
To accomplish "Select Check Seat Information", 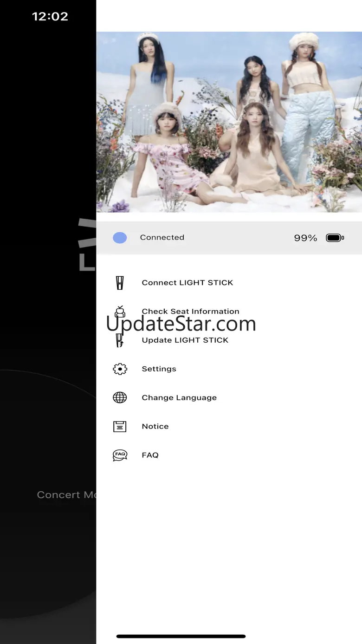I will (x=190, y=312).
